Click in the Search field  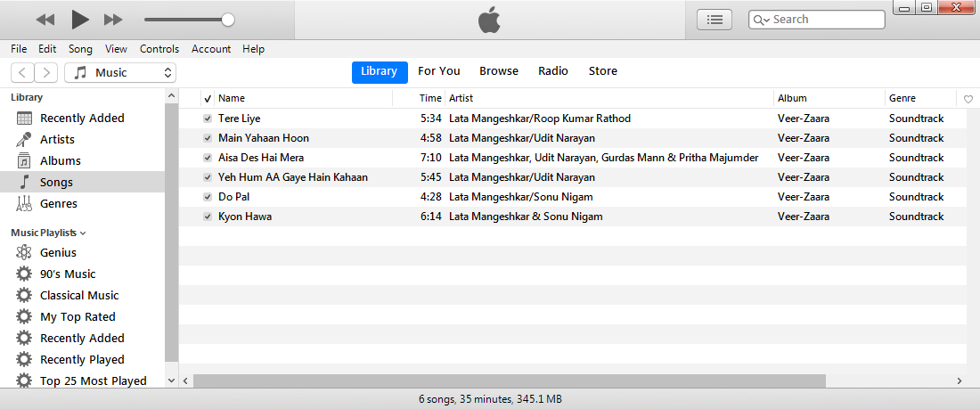[827, 20]
